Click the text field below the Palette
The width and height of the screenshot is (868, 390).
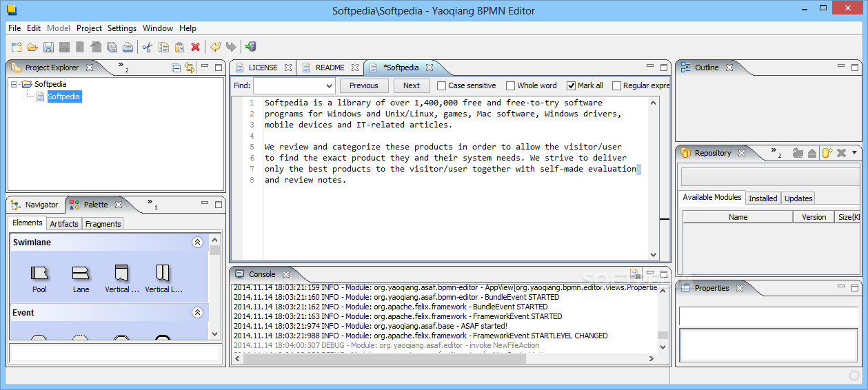[x=115, y=353]
